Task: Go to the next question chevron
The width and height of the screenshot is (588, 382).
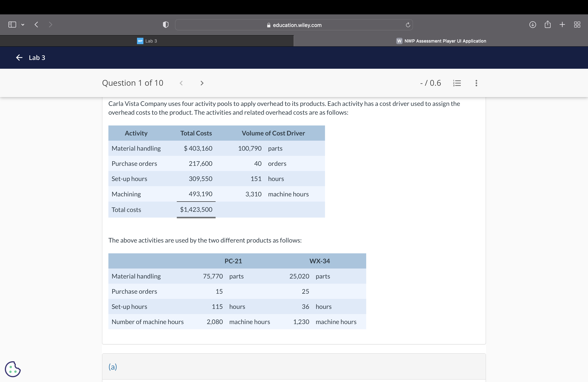Action: click(x=202, y=83)
